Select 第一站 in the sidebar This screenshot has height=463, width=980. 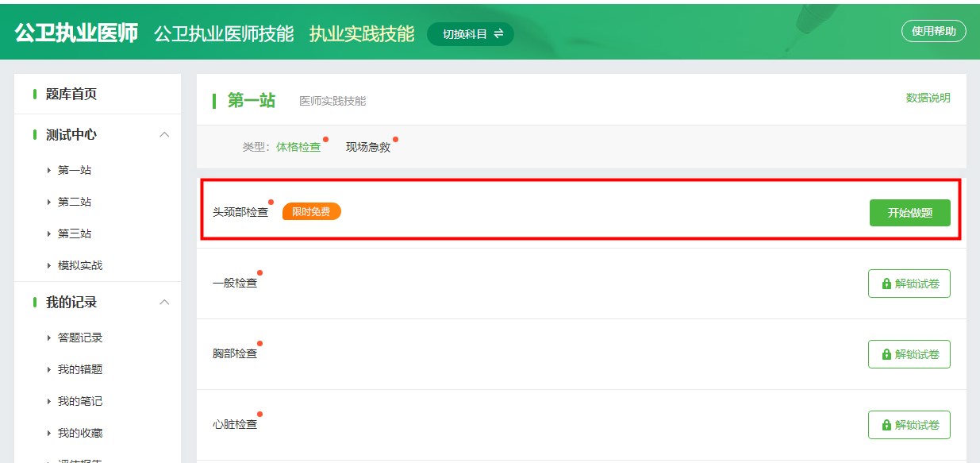coord(74,170)
